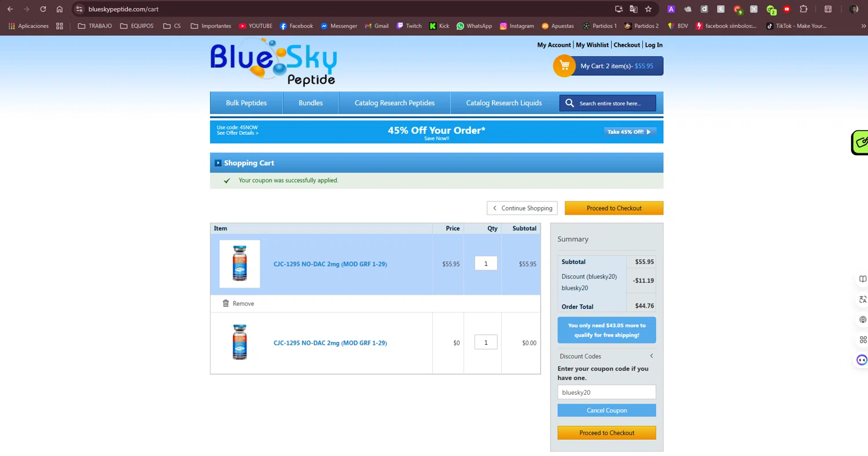Open the Bundles menu

tap(311, 103)
